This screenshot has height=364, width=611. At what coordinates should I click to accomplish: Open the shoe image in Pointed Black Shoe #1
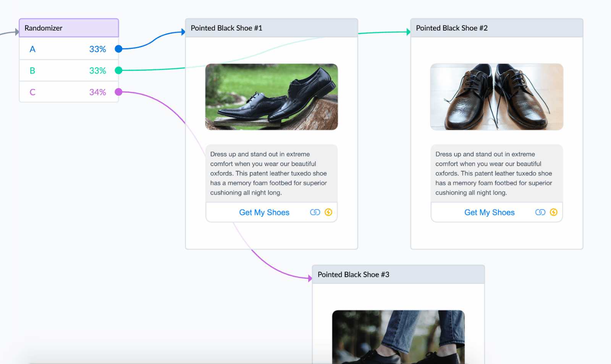pyautogui.click(x=272, y=97)
